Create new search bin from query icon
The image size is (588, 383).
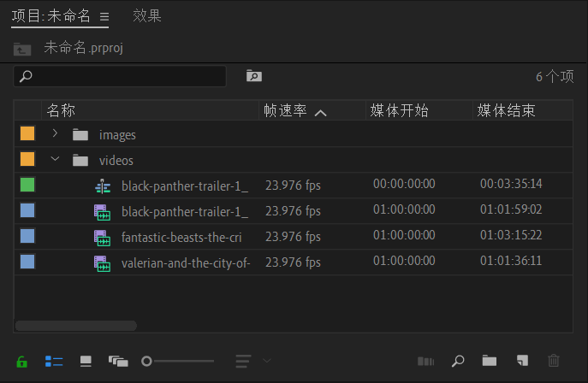pos(254,76)
